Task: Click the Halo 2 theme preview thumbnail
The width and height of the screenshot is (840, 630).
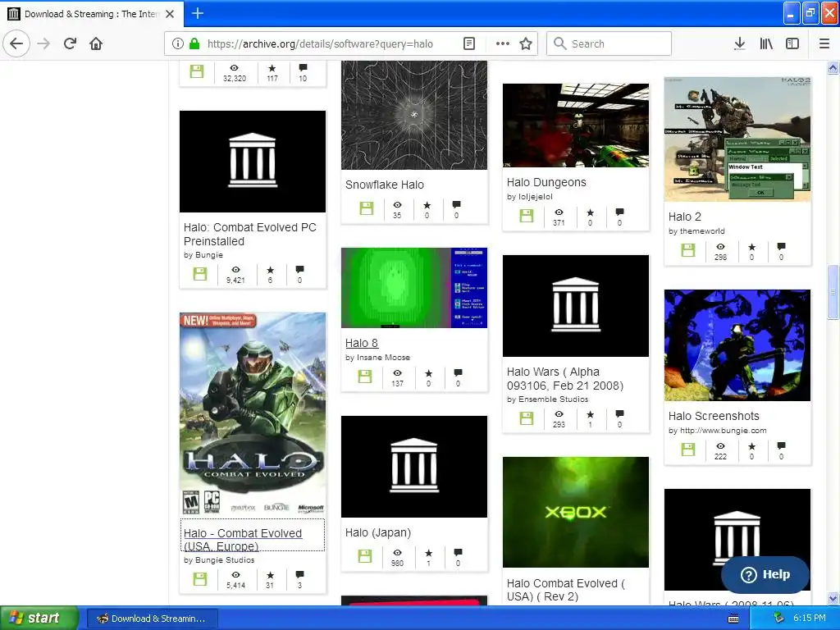Action: coord(737,139)
